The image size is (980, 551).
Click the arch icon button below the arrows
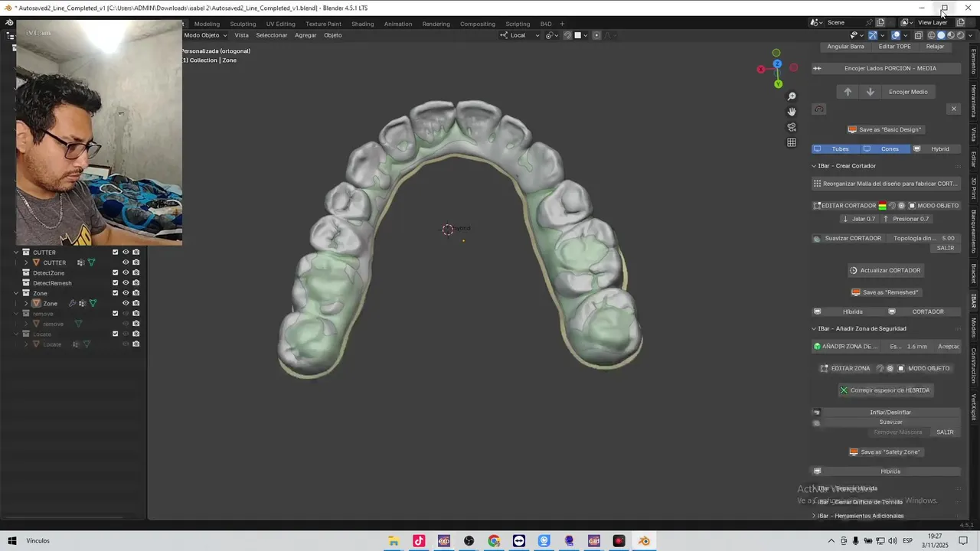[819, 109]
